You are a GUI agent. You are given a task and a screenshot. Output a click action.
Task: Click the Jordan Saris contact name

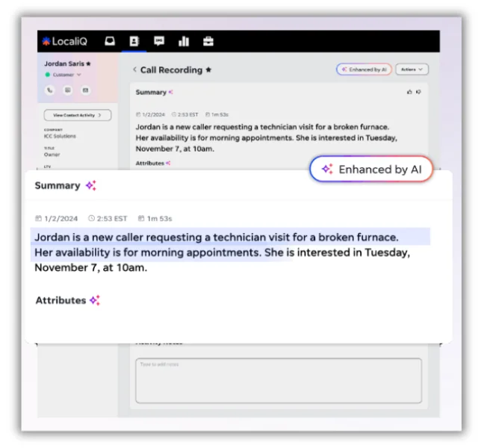[64, 63]
